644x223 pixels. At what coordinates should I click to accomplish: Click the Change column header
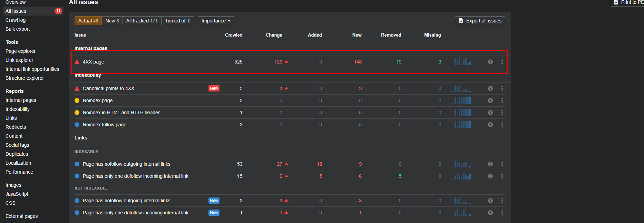coord(274,35)
